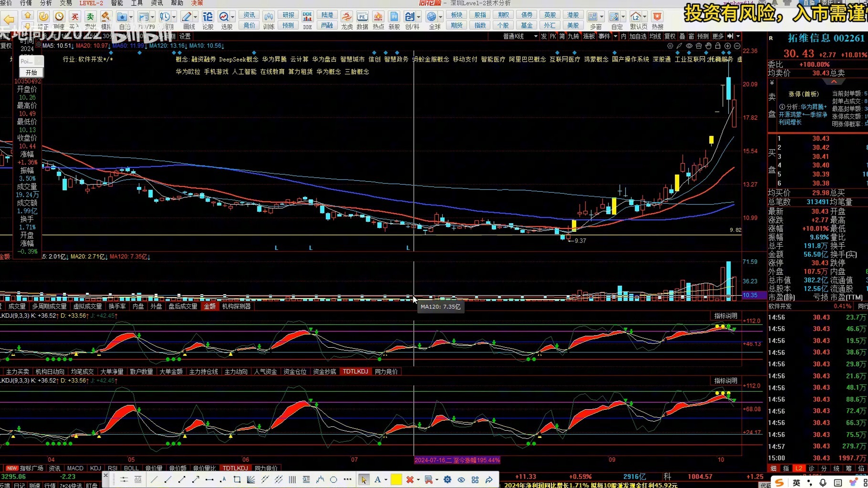Click the back arrow icon in toolbar
868x488 pixels.
click(9, 20)
